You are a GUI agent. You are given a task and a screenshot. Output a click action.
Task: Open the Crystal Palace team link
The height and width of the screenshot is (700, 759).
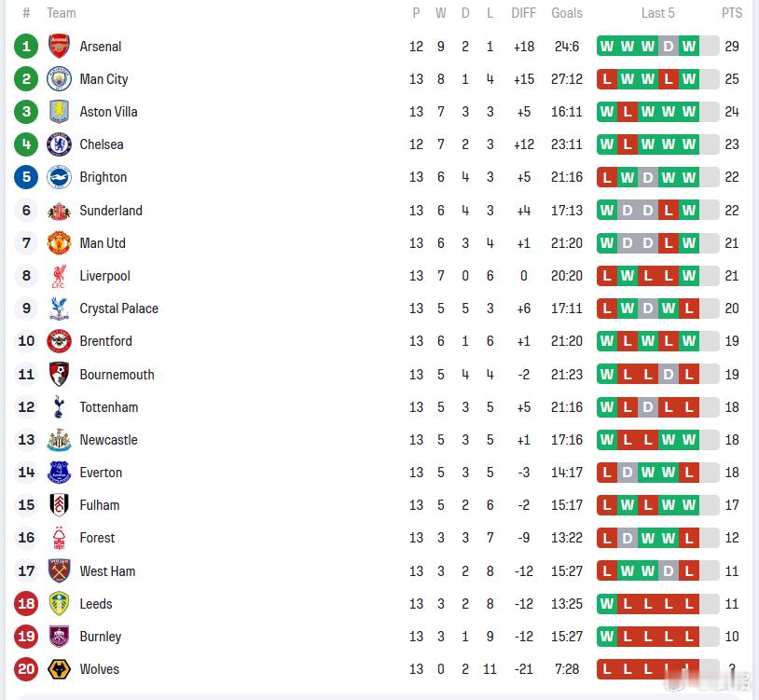pyautogui.click(x=118, y=309)
